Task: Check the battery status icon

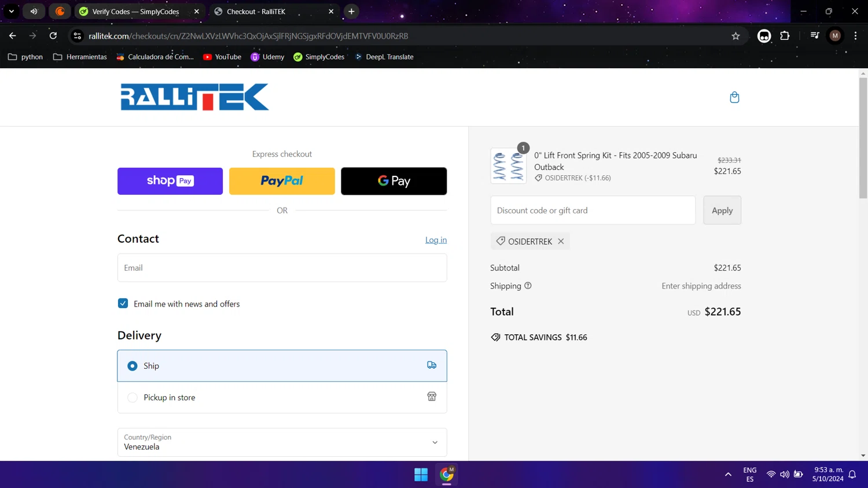Action: [798, 475]
